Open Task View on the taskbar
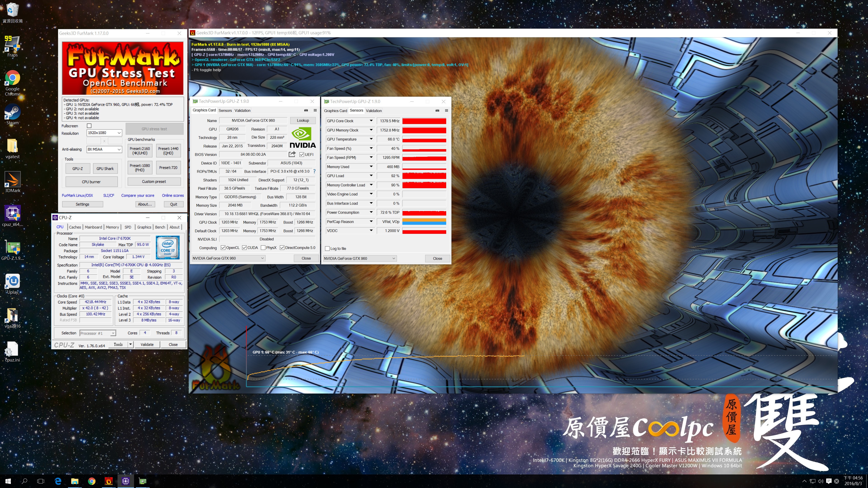Image resolution: width=868 pixels, height=488 pixels. (41, 481)
